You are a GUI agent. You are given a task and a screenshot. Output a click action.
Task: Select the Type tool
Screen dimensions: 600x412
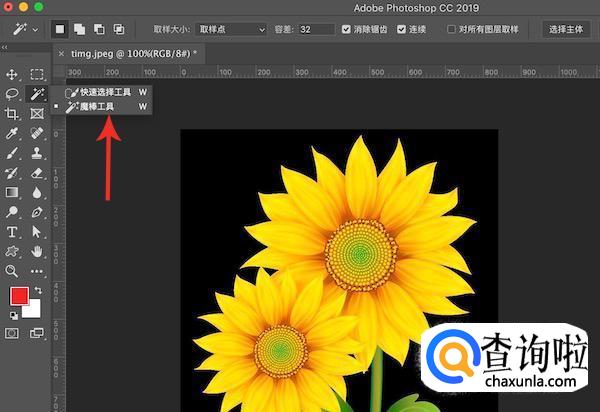[12, 232]
